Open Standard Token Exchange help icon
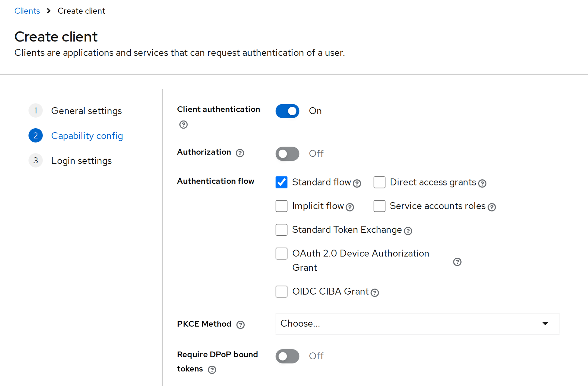Image resolution: width=588 pixels, height=386 pixels. coord(408,231)
